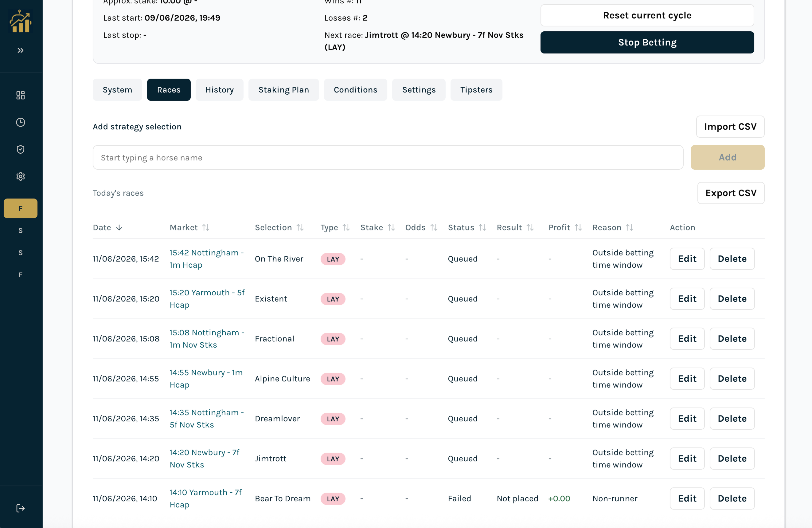Open the clock history icon
The image size is (812, 528).
coord(21,122)
